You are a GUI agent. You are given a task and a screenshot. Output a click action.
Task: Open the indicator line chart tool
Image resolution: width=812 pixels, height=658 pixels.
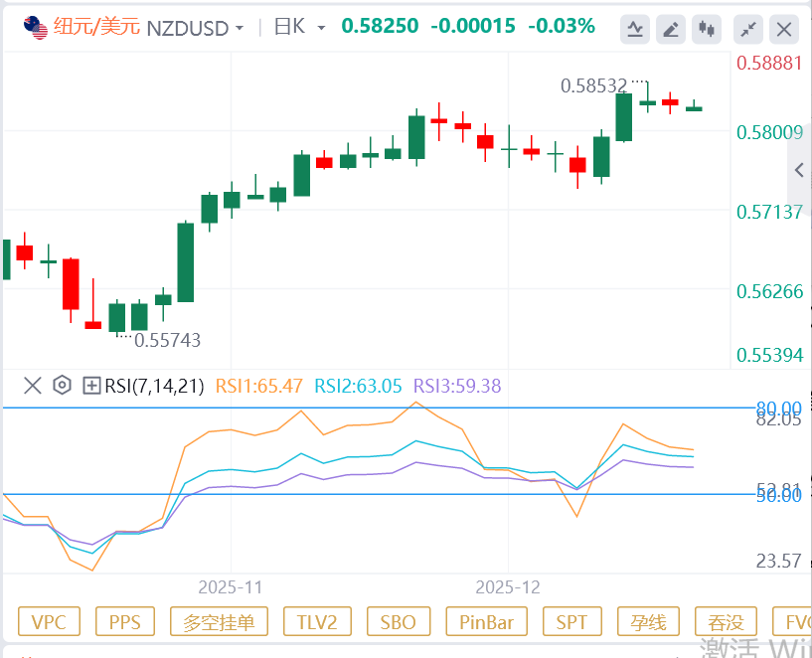pyautogui.click(x=635, y=30)
